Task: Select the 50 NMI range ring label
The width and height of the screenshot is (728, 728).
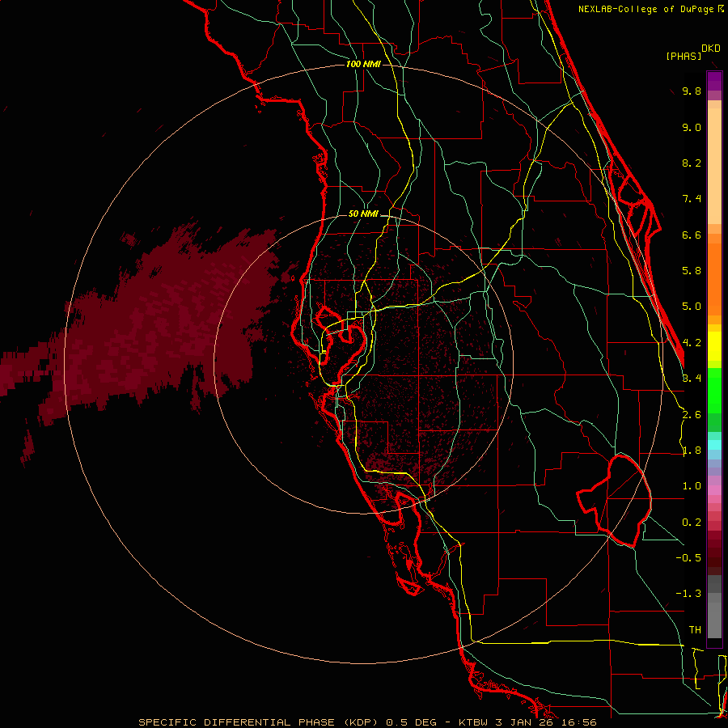Action: [x=363, y=214]
